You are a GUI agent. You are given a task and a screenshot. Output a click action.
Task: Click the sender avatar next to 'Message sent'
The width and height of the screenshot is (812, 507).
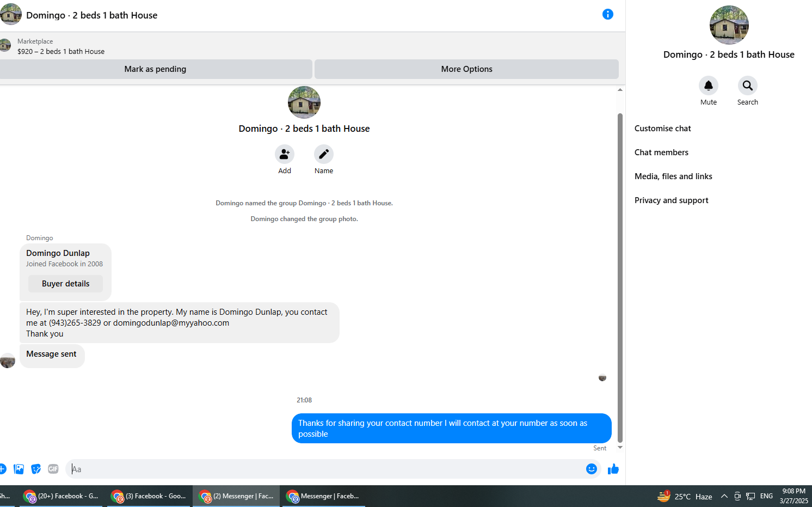click(x=8, y=361)
